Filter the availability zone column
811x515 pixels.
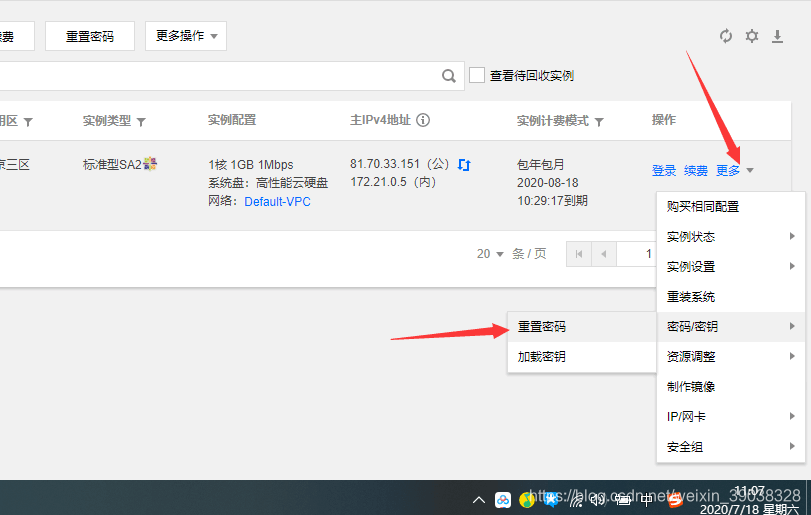(x=28, y=122)
